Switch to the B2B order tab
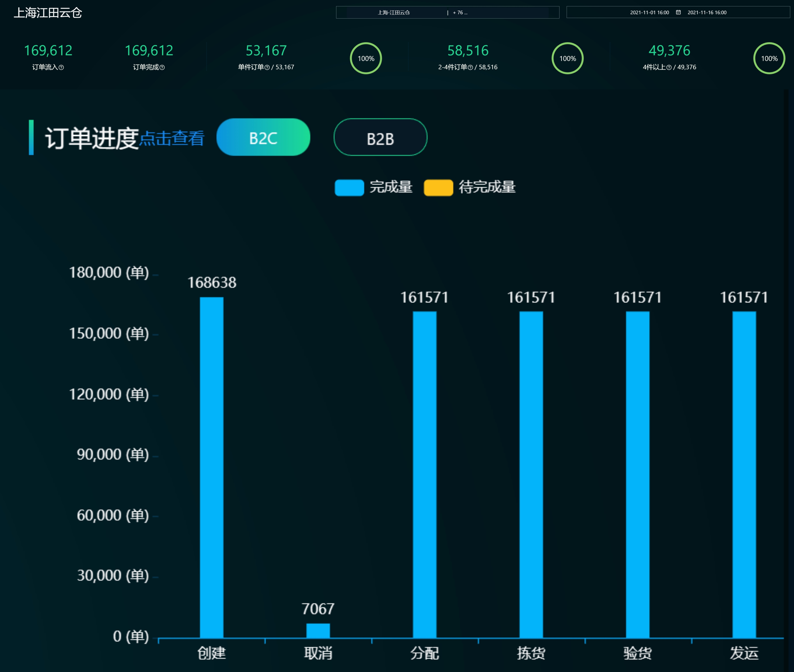The width and height of the screenshot is (794, 672). coord(380,137)
